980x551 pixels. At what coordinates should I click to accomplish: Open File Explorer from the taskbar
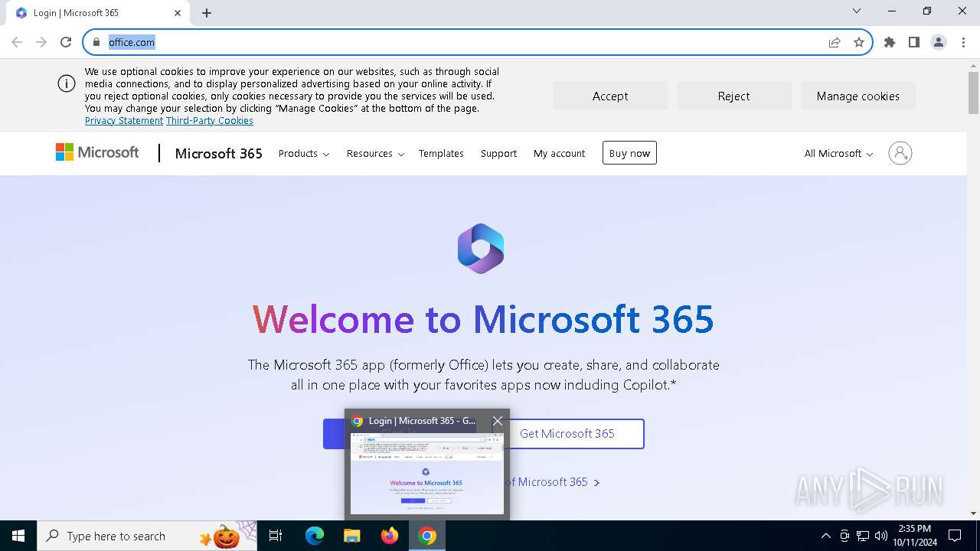coord(351,536)
